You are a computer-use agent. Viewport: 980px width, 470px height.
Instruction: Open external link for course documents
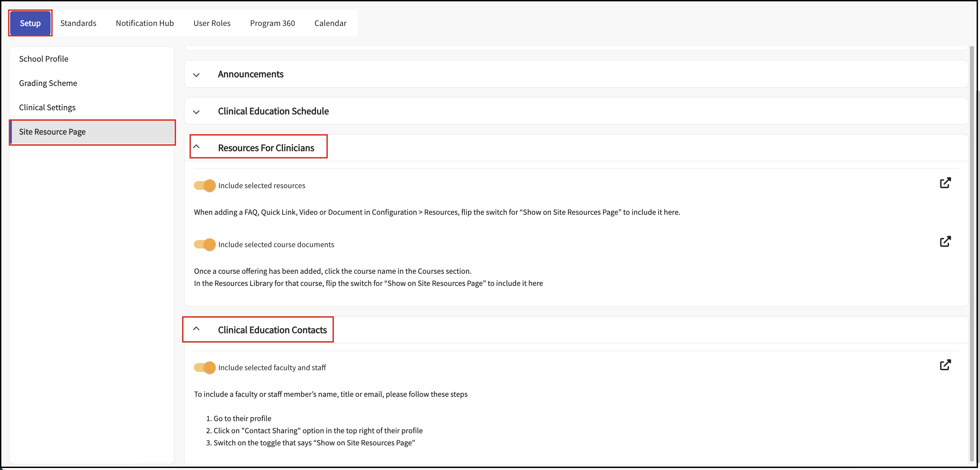tap(945, 241)
